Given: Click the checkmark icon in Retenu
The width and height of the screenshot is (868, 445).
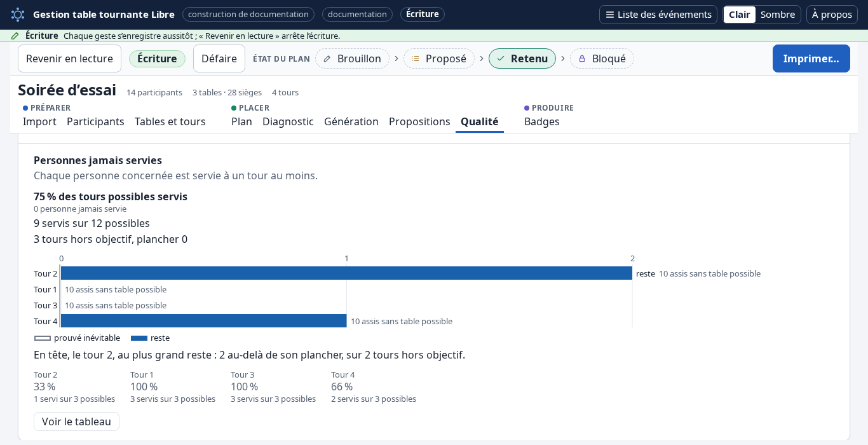Looking at the screenshot, I should tap(501, 58).
